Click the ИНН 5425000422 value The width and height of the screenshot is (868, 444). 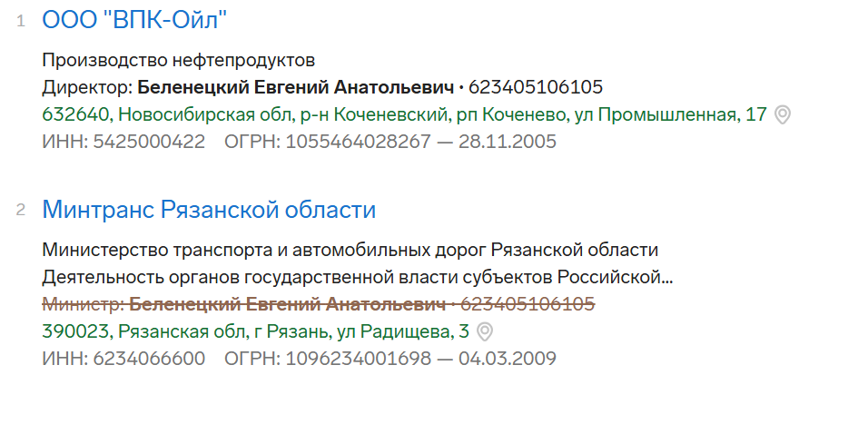(148, 142)
